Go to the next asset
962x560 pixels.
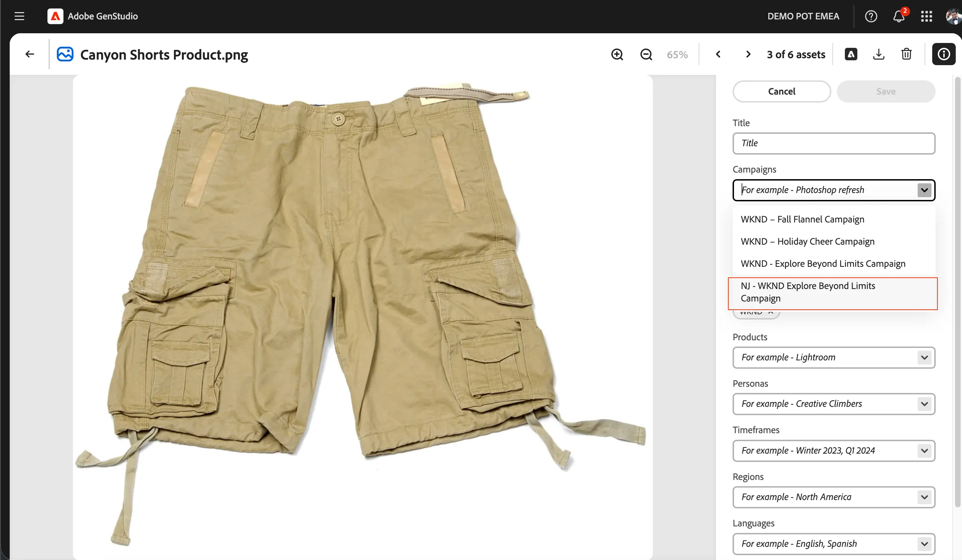tap(748, 54)
